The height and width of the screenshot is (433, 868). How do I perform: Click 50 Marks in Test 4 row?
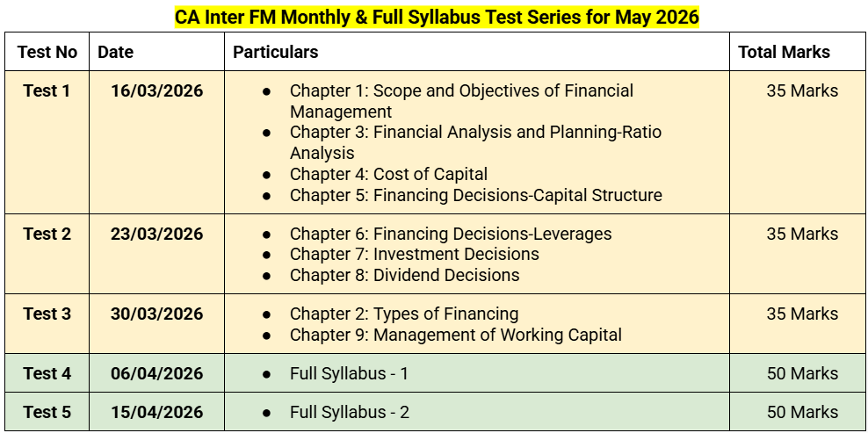click(802, 374)
